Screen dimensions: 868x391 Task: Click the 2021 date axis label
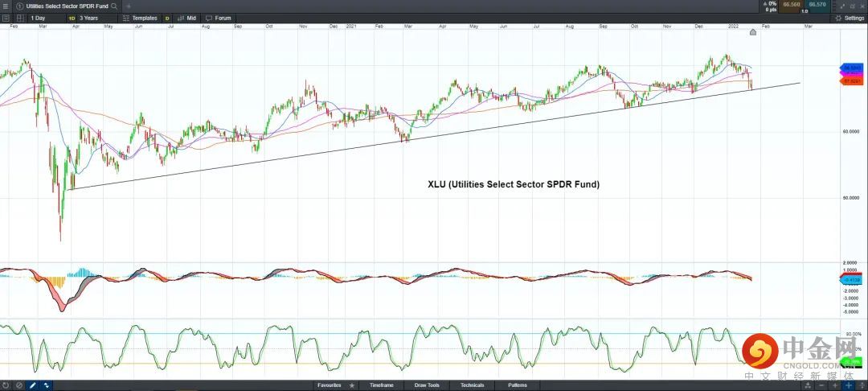[x=351, y=26]
